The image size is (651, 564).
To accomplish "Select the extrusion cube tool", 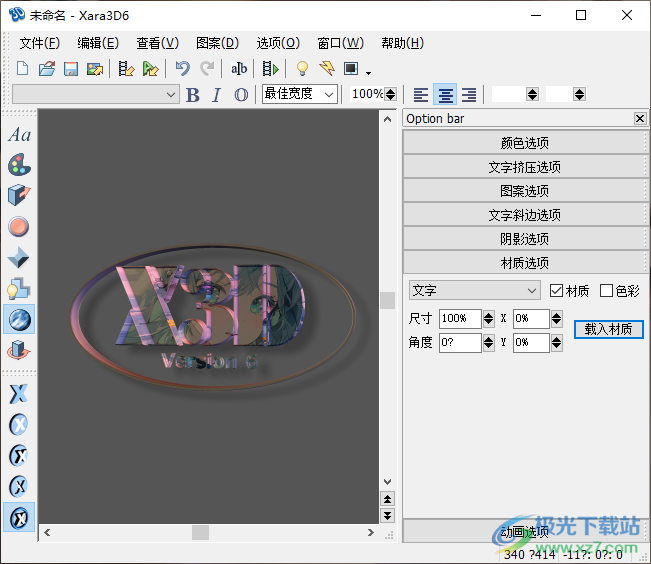I will coord(19,195).
